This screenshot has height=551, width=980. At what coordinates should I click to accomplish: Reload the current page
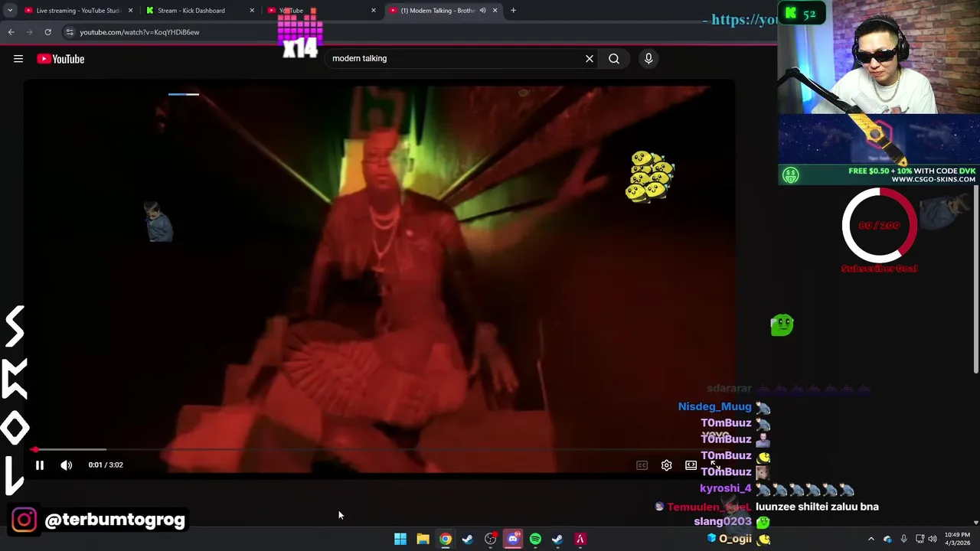coord(47,32)
